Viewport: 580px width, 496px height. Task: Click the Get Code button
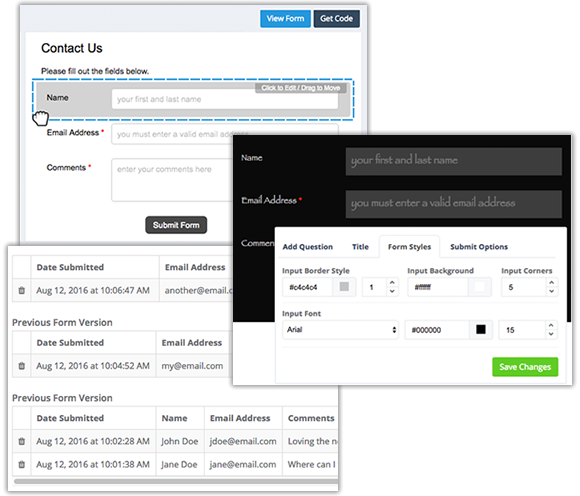click(x=337, y=18)
